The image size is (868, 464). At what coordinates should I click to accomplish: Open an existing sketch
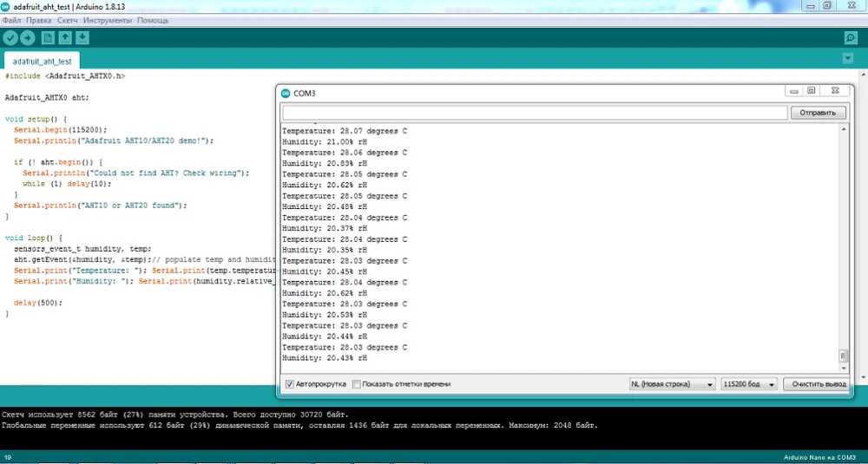(x=65, y=37)
